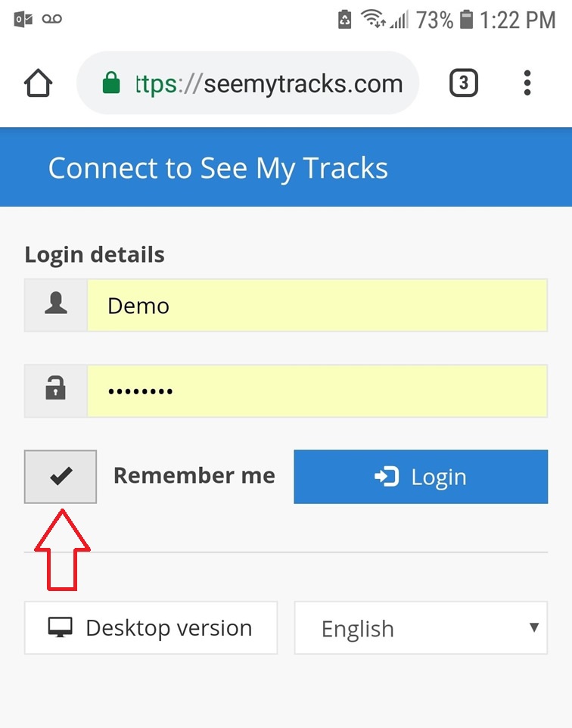Focus the username field containing Demo
This screenshot has width=572, height=728.
tap(317, 305)
